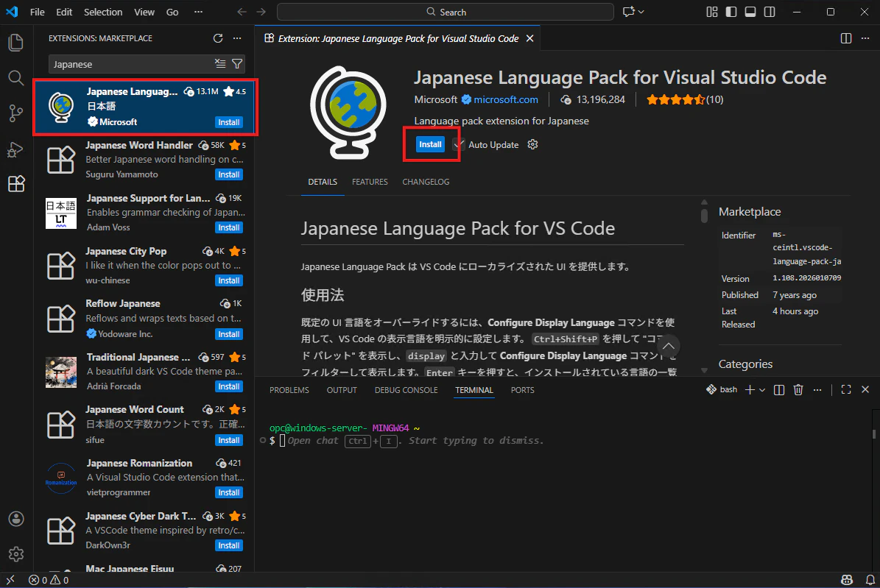Close the terminal panel
880x588 pixels.
865,389
